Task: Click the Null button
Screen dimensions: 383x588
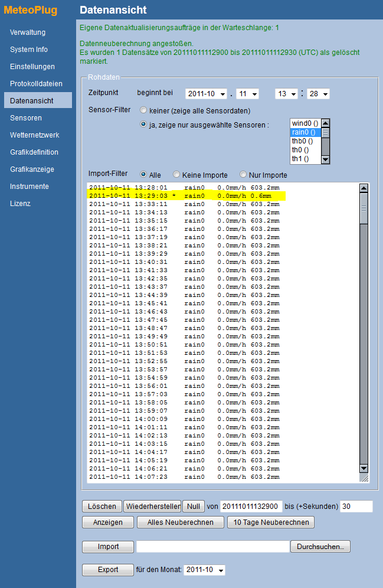Action: click(x=194, y=507)
